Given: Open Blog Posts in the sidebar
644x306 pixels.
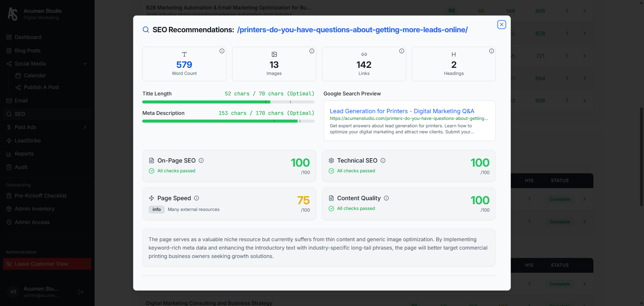Looking at the screenshot, I should coord(47,51).
